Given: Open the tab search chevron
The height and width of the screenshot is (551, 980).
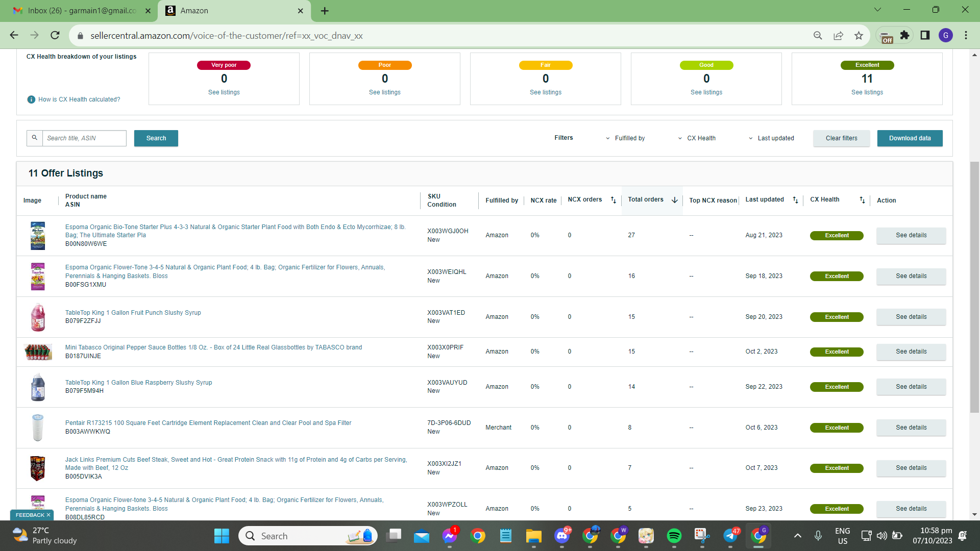Looking at the screenshot, I should point(877,10).
